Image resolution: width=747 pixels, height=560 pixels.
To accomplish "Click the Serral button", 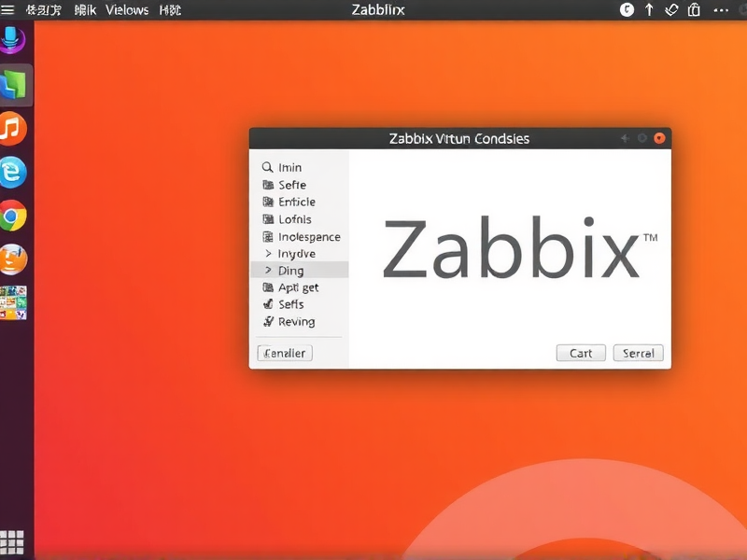I will pos(638,353).
